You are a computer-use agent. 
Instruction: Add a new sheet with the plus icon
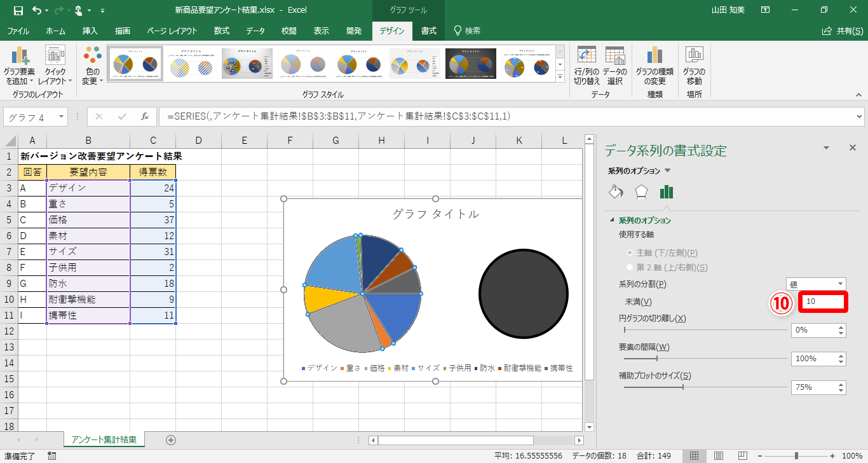coord(170,439)
